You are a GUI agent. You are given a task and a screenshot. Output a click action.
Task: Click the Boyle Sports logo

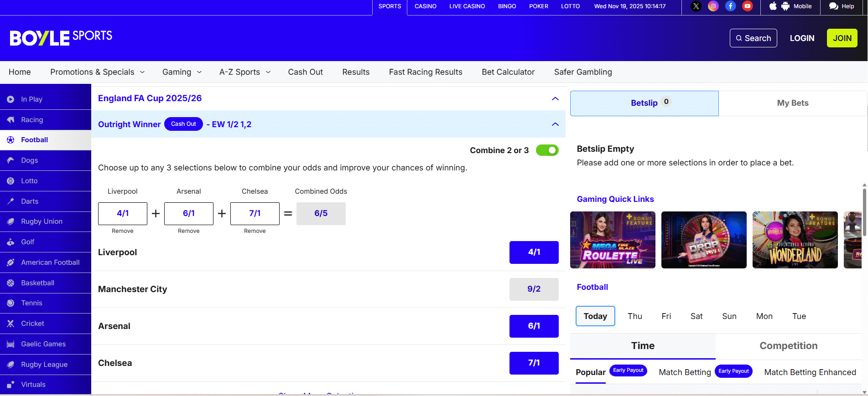(61, 38)
